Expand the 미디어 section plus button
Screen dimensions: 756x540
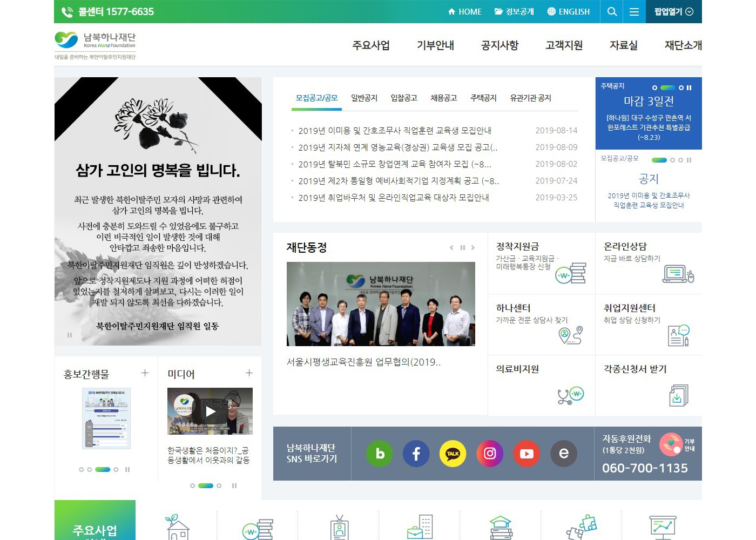(x=249, y=373)
